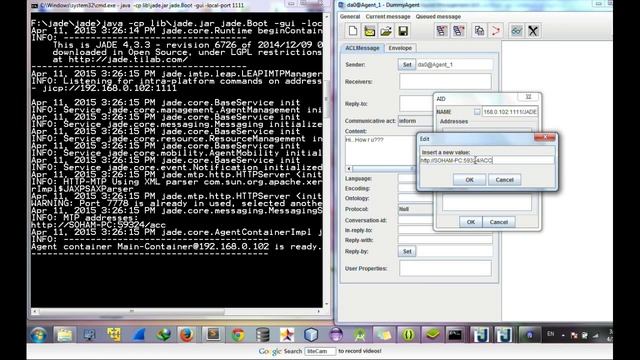Viewport: 640px width, 360px height.
Task: Click the Windows Explorer folder taskbar icon
Action: tap(64, 335)
